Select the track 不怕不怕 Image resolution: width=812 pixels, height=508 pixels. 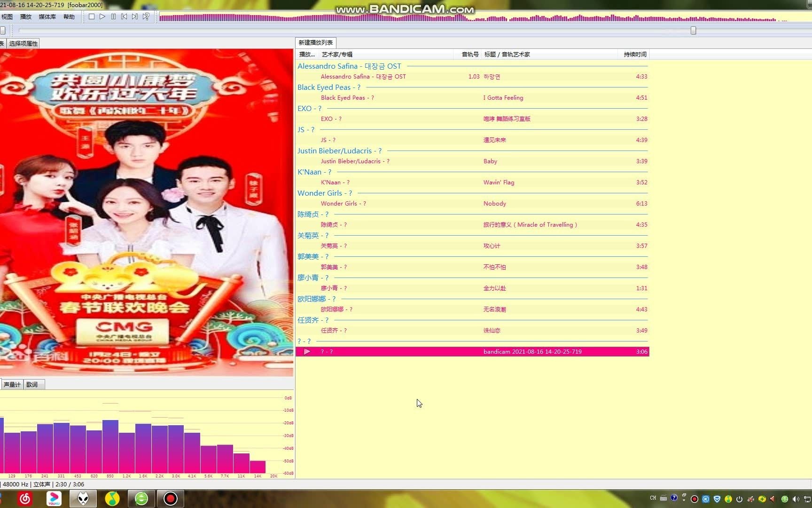pyautogui.click(x=472, y=267)
